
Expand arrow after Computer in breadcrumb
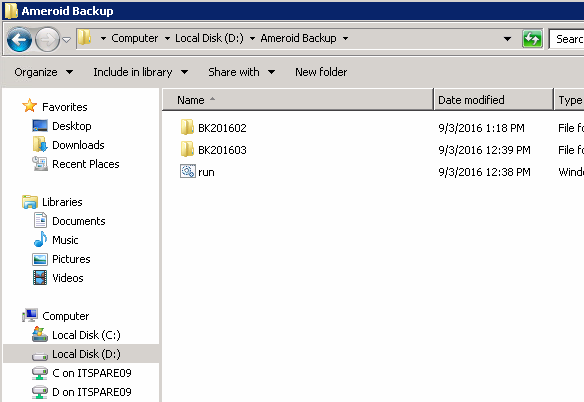pos(167,38)
